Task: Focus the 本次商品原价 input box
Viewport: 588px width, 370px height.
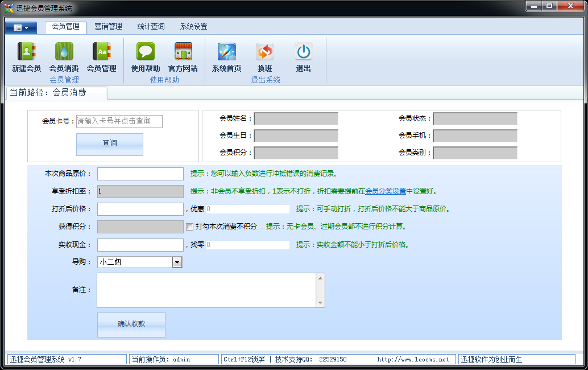Action: (x=140, y=174)
